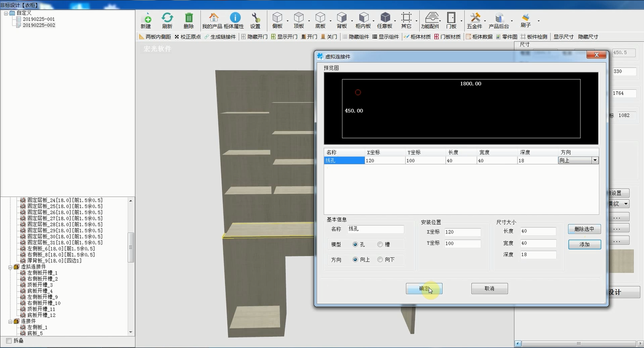Click the 门板 (Door Panel) toolbar icon
The width and height of the screenshot is (644, 348).
(451, 20)
